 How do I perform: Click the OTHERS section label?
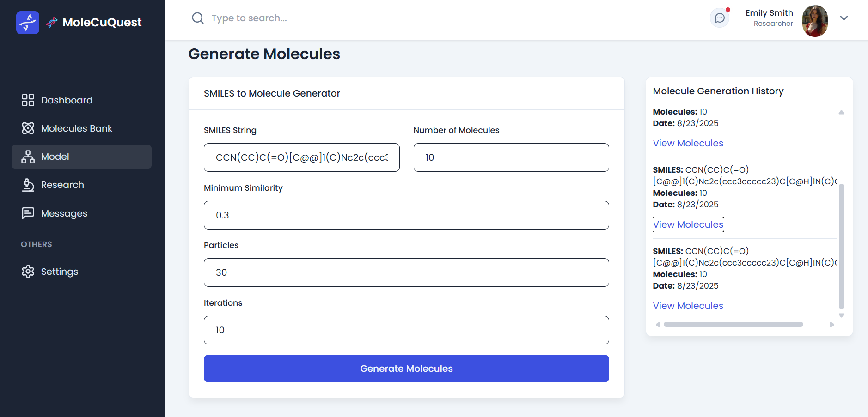click(x=37, y=244)
